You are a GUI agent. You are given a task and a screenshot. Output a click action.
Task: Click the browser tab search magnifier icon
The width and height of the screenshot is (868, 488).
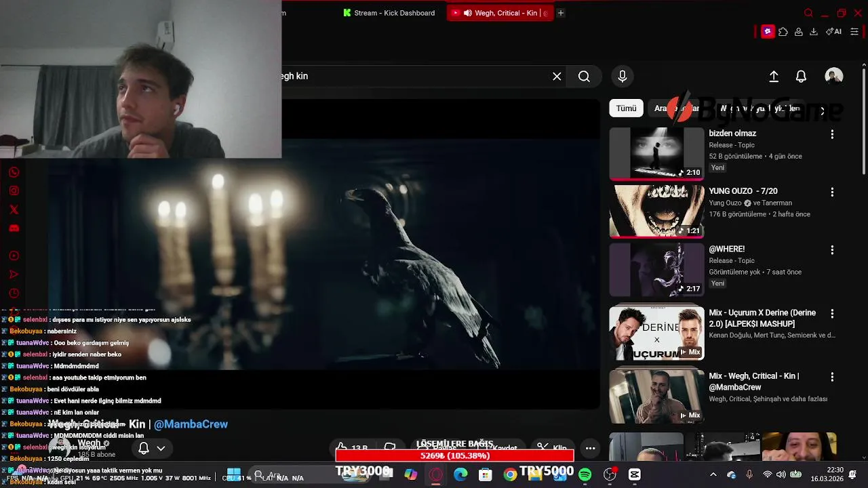[808, 13]
